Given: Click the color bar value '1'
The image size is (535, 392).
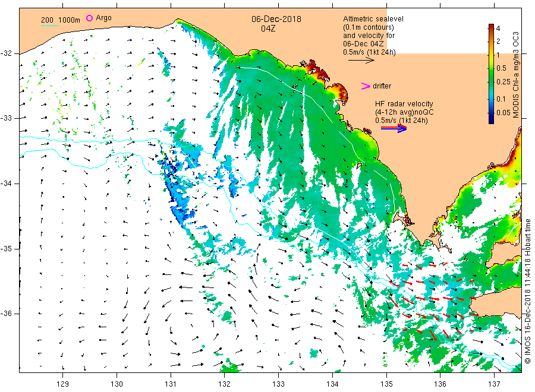Looking at the screenshot, I should [498, 55].
